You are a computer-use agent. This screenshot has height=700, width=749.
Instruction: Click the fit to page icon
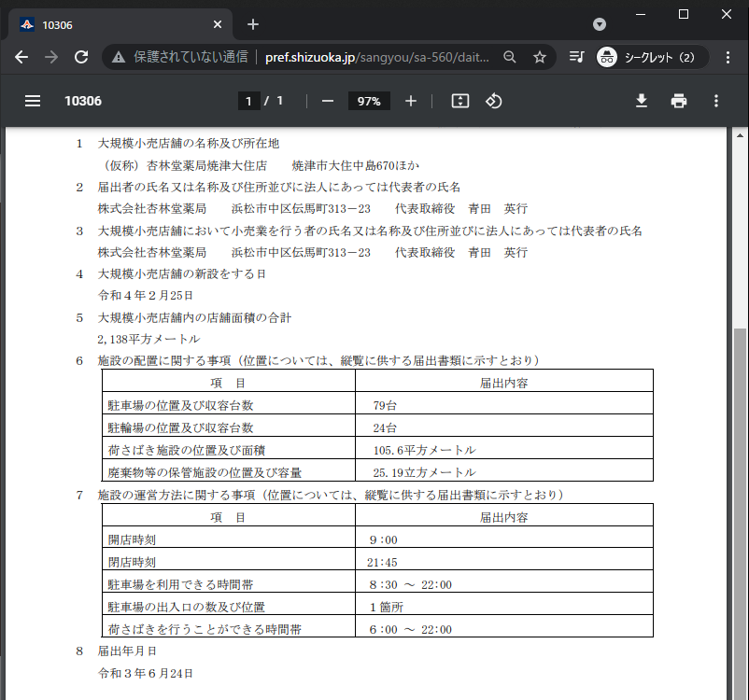click(x=459, y=101)
